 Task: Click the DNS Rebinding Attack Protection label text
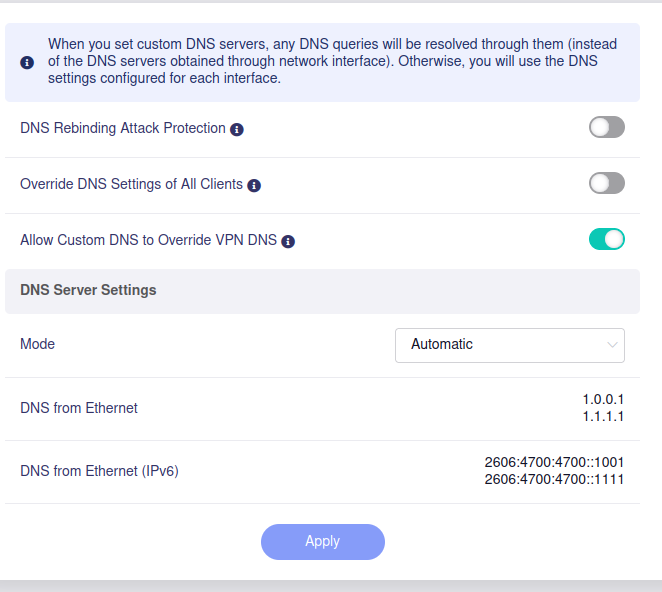122,128
